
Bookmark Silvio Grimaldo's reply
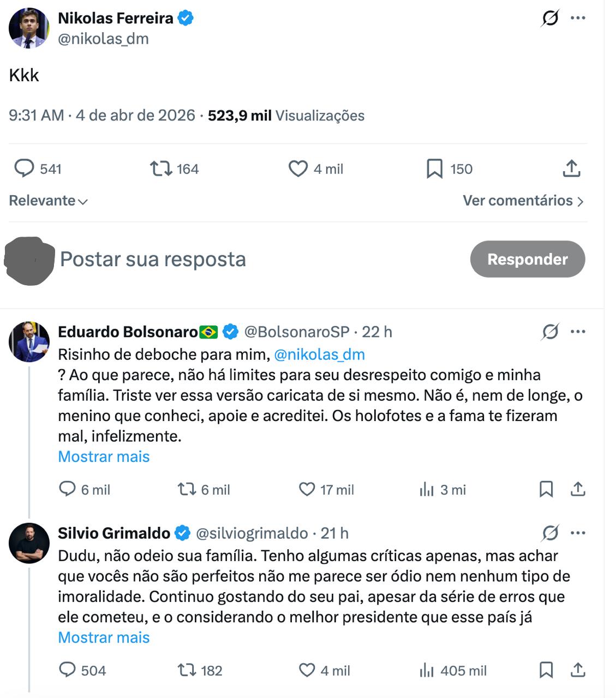coord(546,670)
